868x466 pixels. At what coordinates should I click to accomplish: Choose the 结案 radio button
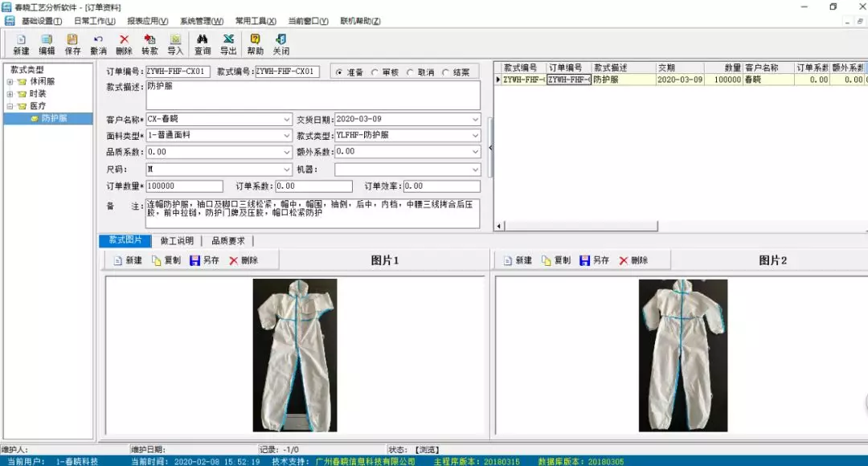pos(446,72)
